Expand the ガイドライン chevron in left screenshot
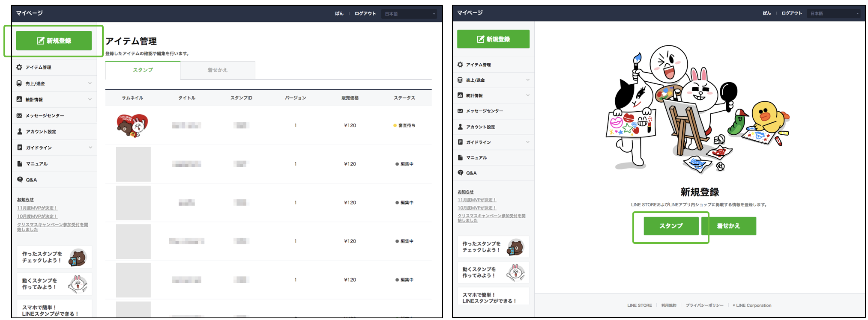 90,148
